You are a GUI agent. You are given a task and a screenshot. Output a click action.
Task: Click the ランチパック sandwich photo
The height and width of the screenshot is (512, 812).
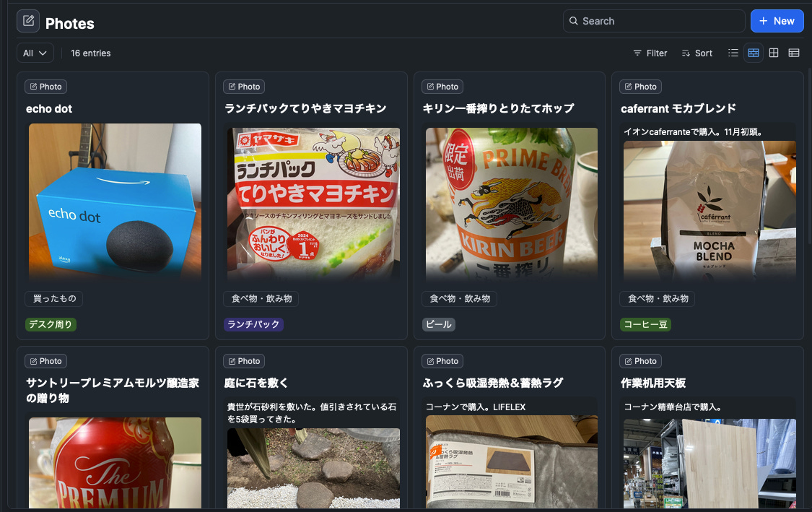coord(313,204)
